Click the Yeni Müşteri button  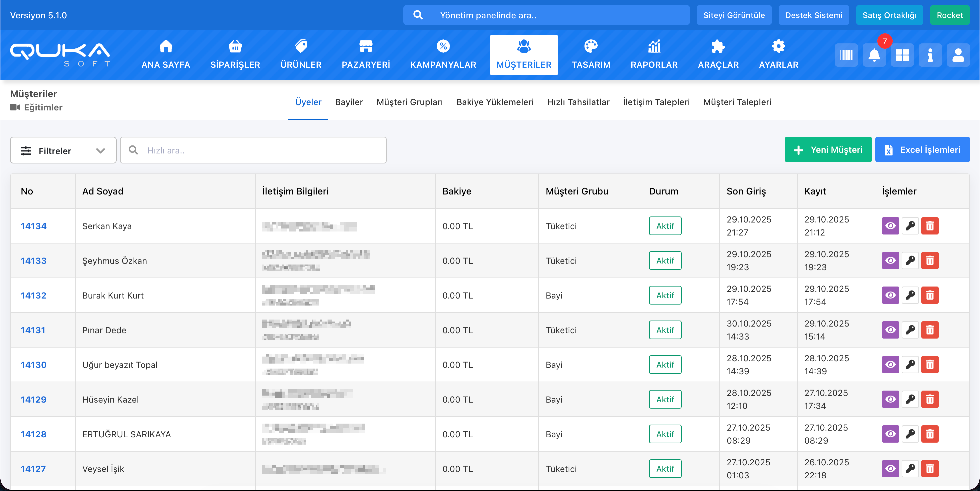(828, 149)
